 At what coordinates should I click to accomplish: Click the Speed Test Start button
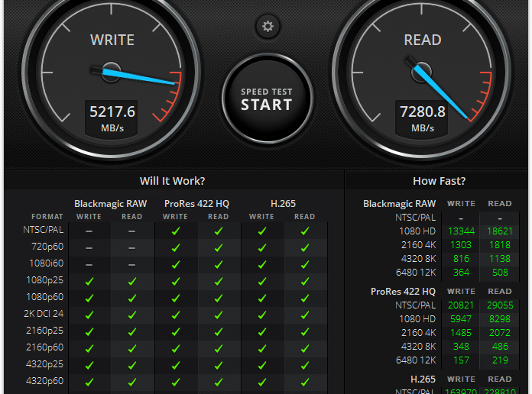point(267,98)
